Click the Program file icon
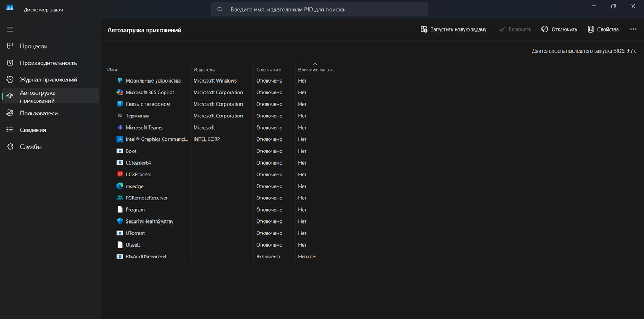 point(120,210)
